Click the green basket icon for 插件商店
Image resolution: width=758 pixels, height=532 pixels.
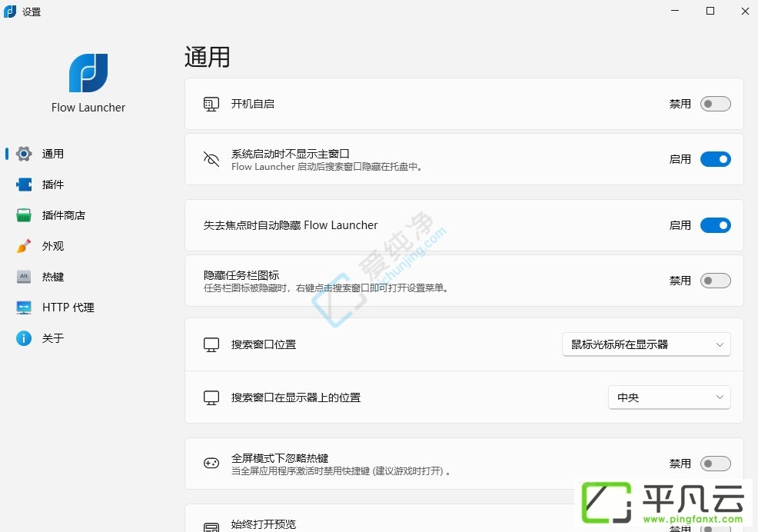point(24,215)
